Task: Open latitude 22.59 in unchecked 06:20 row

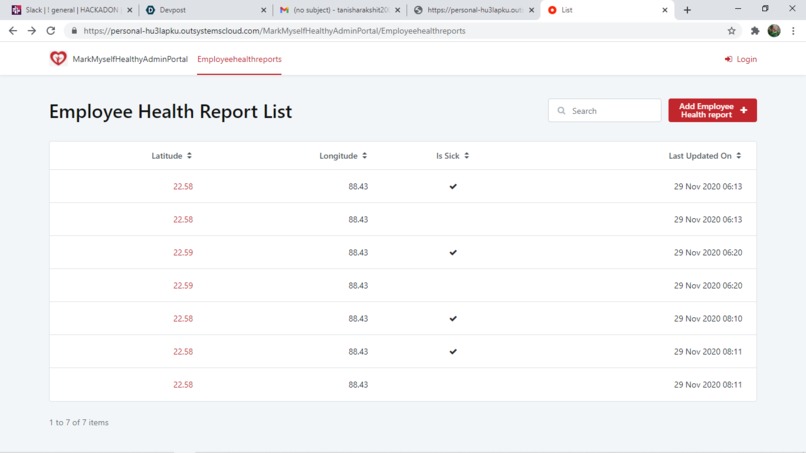Action: pyautogui.click(x=183, y=285)
